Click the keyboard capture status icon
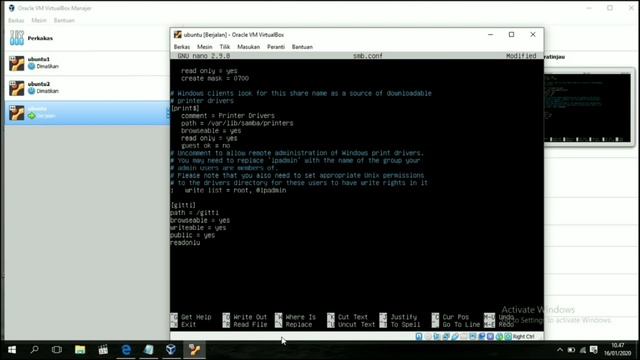The height and width of the screenshot is (360, 640). point(508,336)
